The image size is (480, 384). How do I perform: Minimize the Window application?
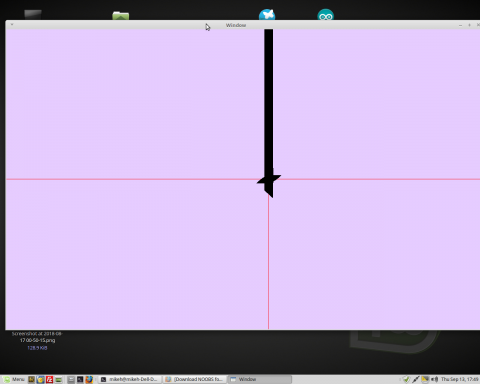click(460, 25)
